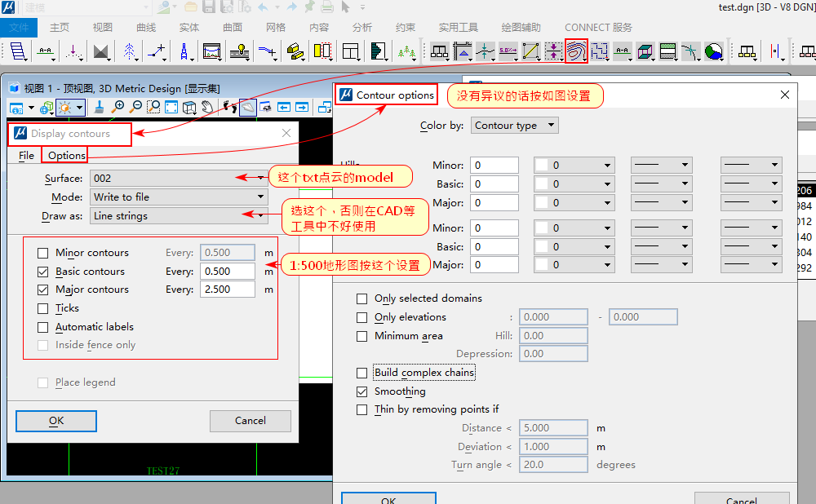This screenshot has height=504, width=816.
Task: Click the Update View brush icon
Action: pyautogui.click(x=99, y=107)
